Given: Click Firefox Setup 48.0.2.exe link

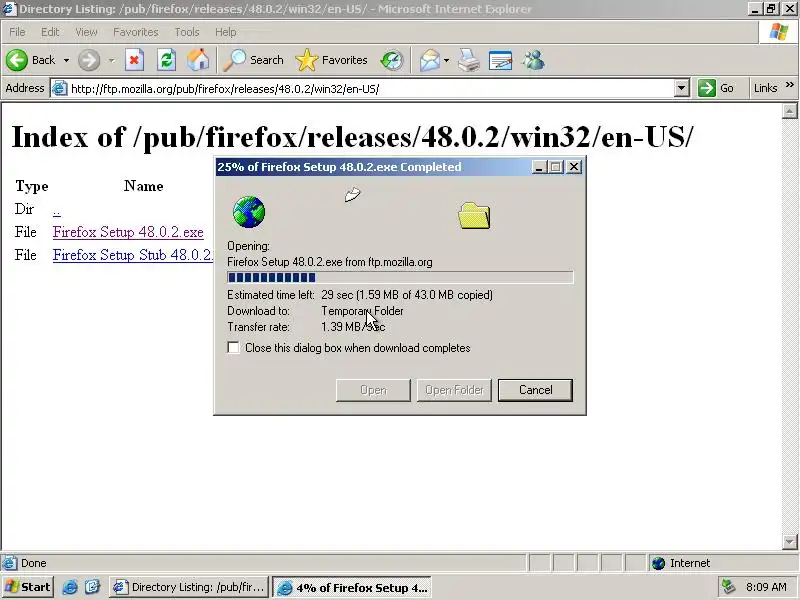Looking at the screenshot, I should click(x=128, y=232).
